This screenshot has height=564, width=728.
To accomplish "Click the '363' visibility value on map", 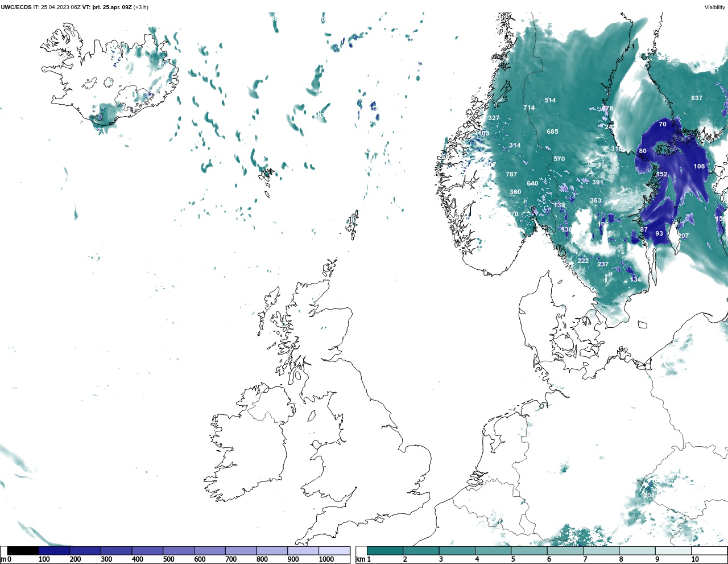I will (x=595, y=200).
